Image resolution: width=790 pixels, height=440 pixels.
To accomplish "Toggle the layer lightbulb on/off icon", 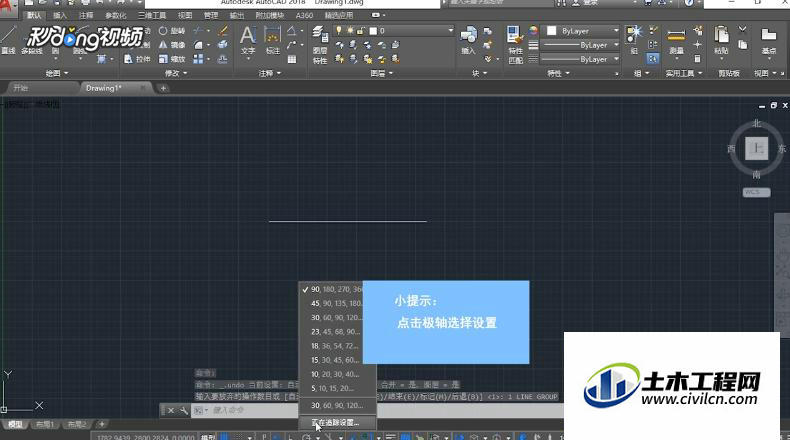I will click(339, 31).
